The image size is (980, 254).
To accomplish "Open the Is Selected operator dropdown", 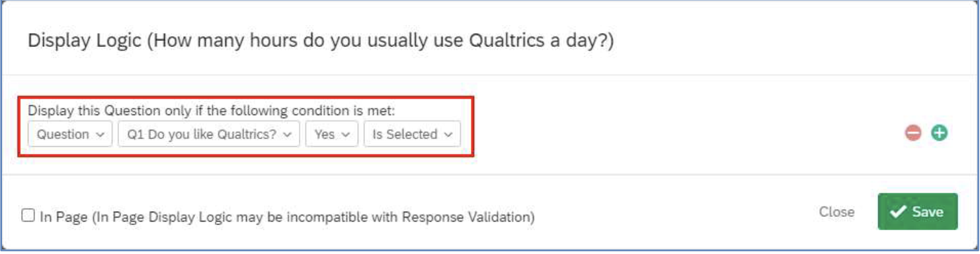I will [412, 134].
